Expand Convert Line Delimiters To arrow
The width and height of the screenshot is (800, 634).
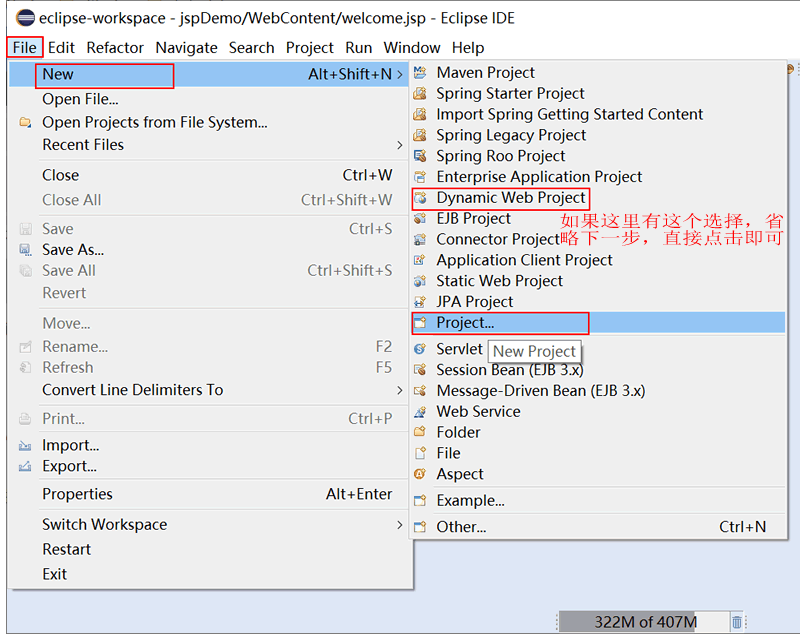coord(399,390)
